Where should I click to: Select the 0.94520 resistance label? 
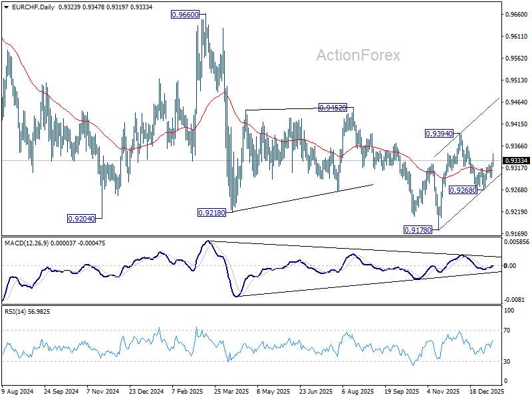(x=333, y=108)
